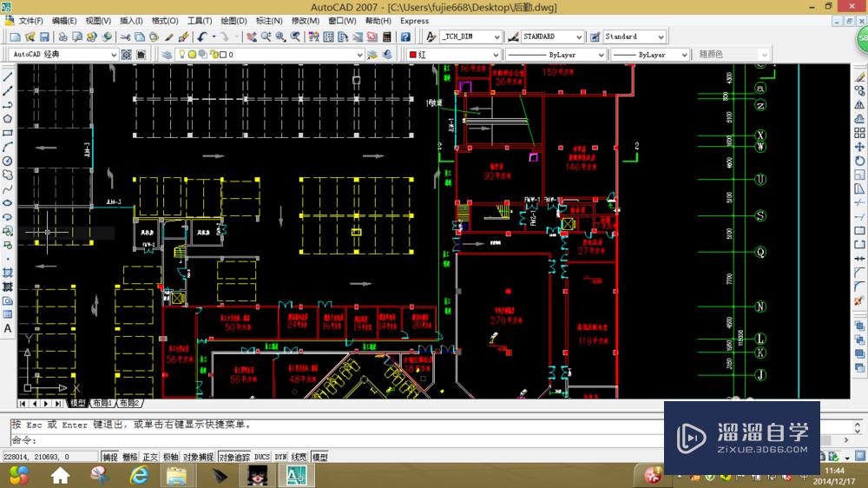Open the _TCH_DIM text style dropdown
This screenshot has width=868, height=488.
pyautogui.click(x=496, y=36)
